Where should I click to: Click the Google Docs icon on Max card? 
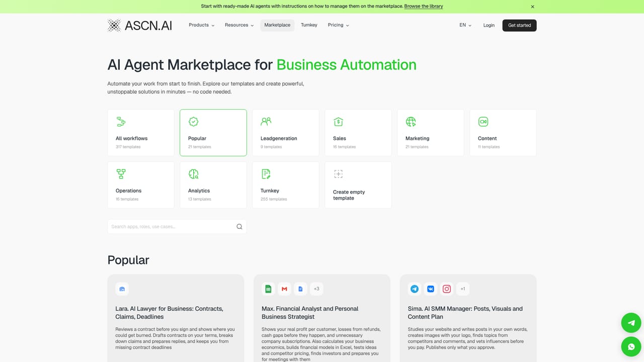pos(300,289)
